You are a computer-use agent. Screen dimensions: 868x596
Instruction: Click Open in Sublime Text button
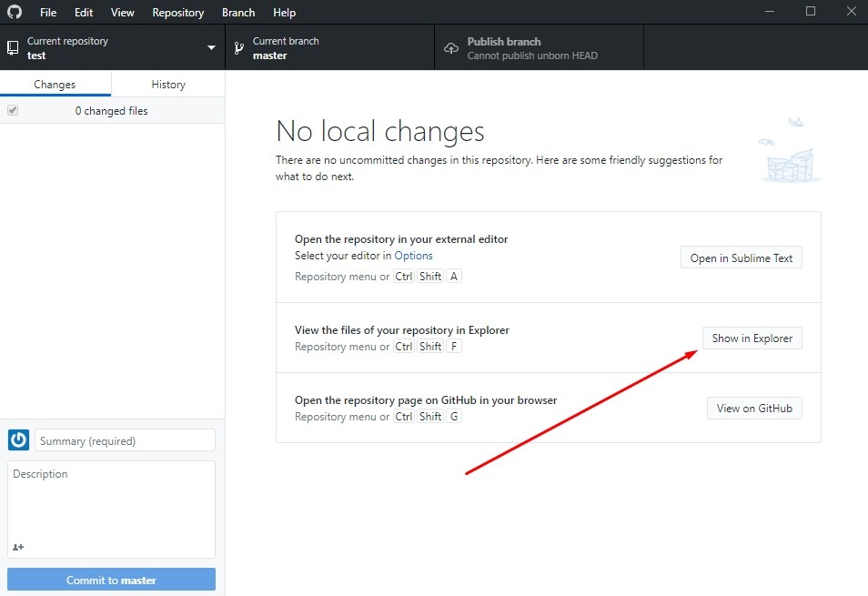tap(742, 258)
